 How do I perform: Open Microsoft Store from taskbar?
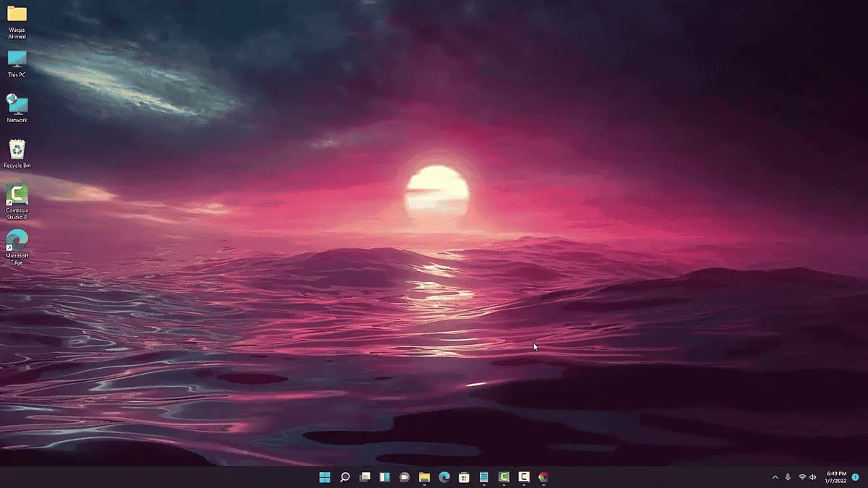pos(463,478)
